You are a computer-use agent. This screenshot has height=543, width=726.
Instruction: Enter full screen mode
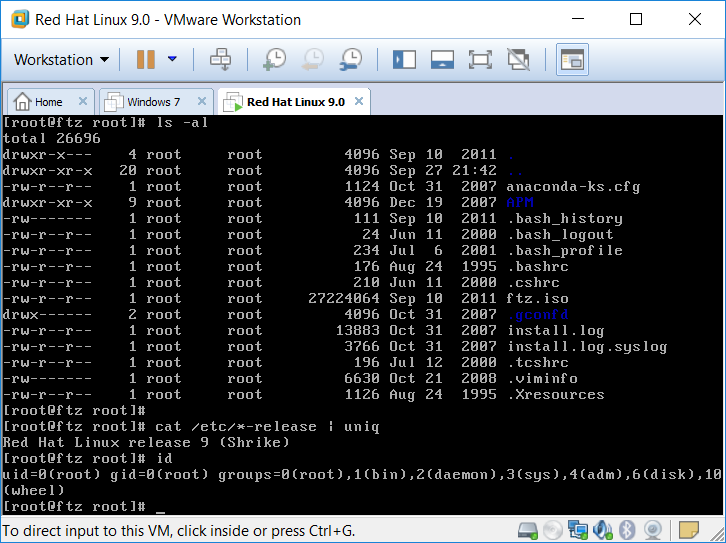point(480,60)
